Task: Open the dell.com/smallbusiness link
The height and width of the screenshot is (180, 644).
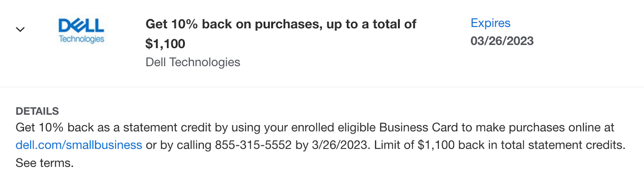Action: [x=79, y=145]
